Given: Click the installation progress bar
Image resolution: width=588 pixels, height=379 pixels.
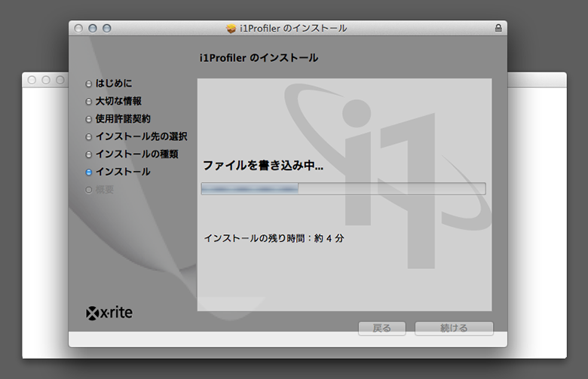Looking at the screenshot, I should click(343, 188).
